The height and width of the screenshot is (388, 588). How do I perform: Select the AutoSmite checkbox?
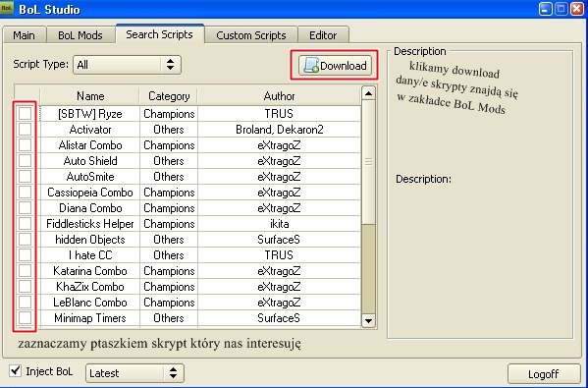(26, 177)
